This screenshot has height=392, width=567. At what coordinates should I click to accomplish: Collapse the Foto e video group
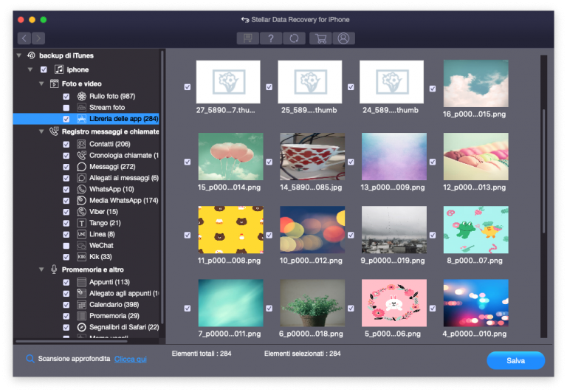click(42, 84)
